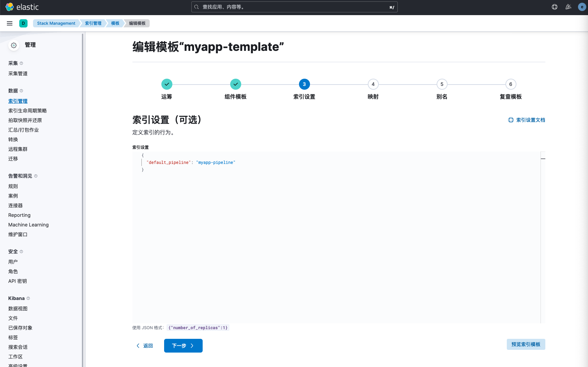
Task: Open the user avatar menu
Action: (582, 7)
